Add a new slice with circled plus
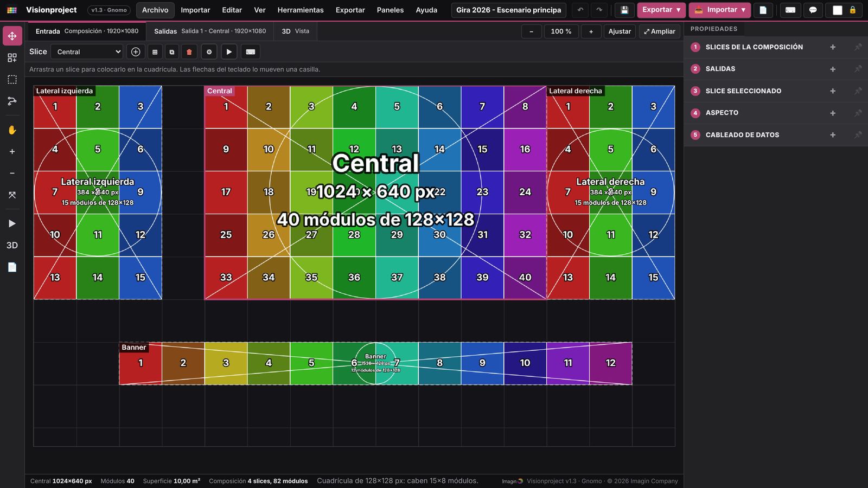This screenshot has width=868, height=488. (x=136, y=52)
